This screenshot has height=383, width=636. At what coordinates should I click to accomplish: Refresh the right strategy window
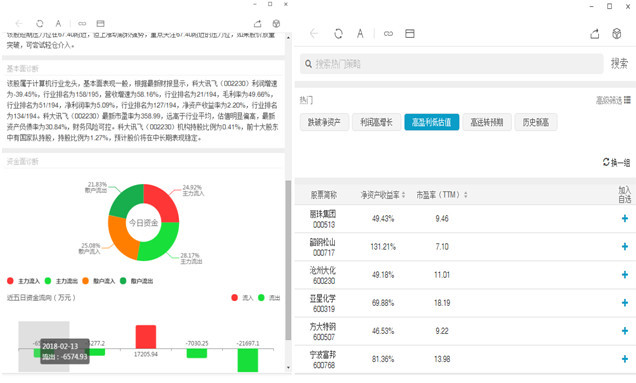[x=338, y=33]
